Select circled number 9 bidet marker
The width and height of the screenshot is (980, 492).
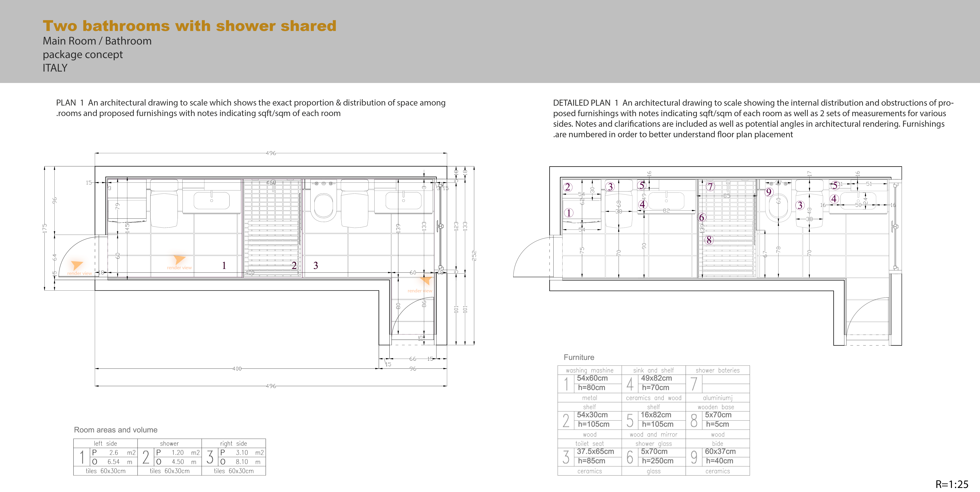tap(769, 192)
